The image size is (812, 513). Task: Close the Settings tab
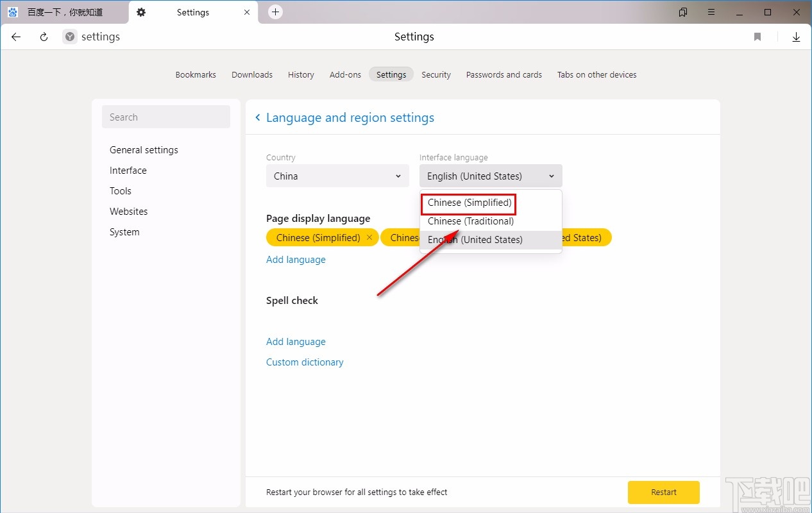[x=247, y=12]
